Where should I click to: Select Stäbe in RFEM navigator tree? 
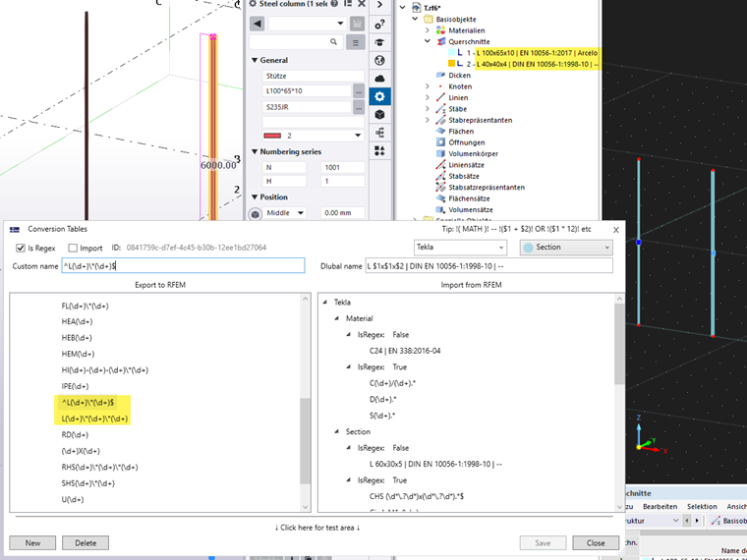457,109
